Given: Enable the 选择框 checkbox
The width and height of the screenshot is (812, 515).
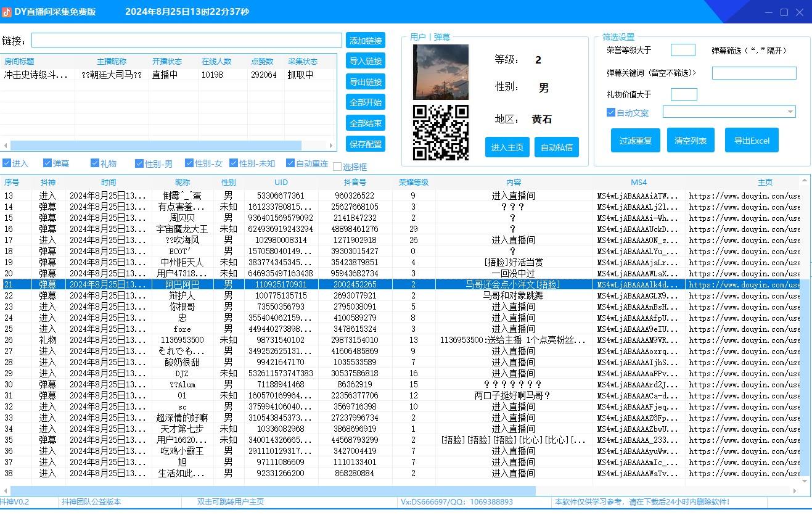Looking at the screenshot, I should [337, 166].
